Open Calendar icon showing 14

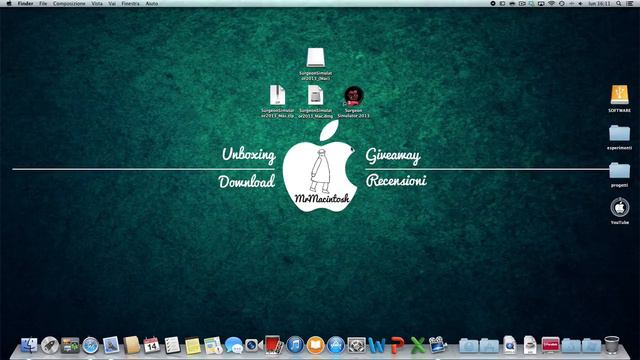click(151, 345)
